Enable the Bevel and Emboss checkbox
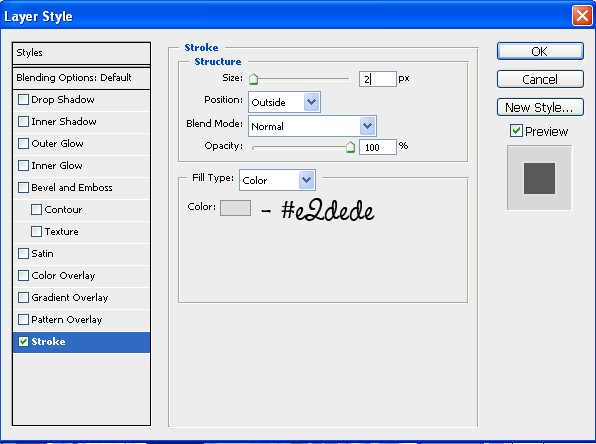This screenshot has height=444, width=596. point(23,188)
